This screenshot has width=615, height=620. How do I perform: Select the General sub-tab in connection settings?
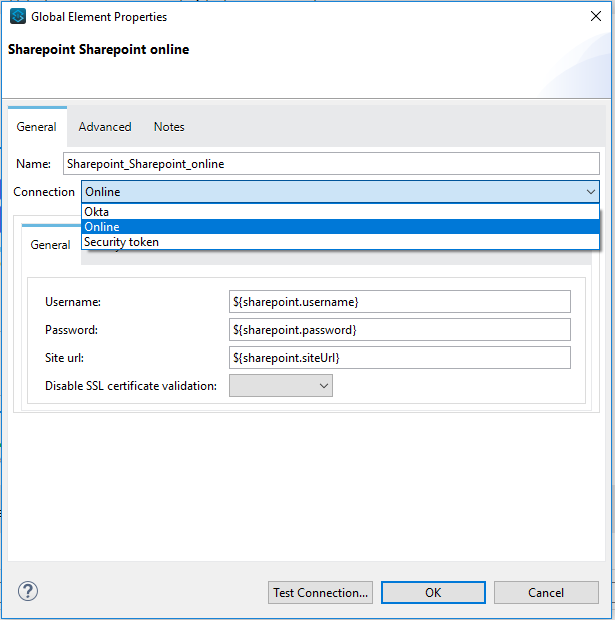point(50,245)
